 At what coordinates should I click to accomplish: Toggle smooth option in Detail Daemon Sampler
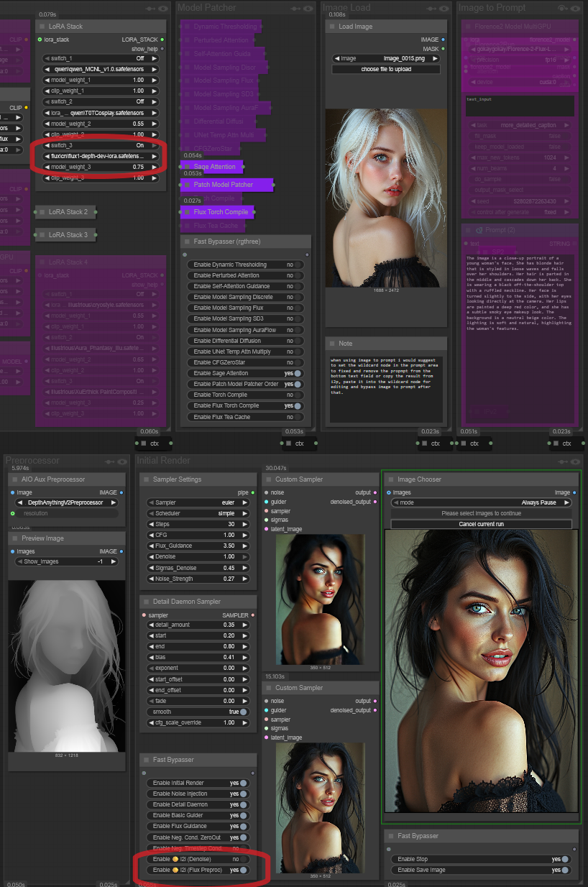(x=244, y=712)
